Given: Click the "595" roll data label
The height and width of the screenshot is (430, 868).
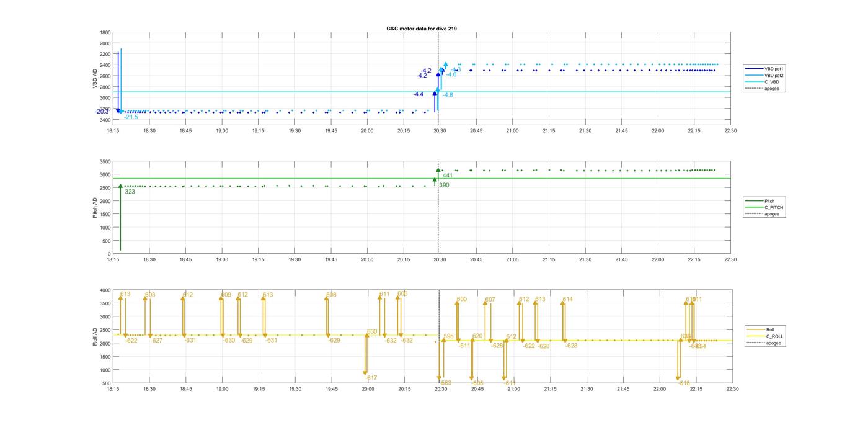Looking at the screenshot, I should 449,336.
